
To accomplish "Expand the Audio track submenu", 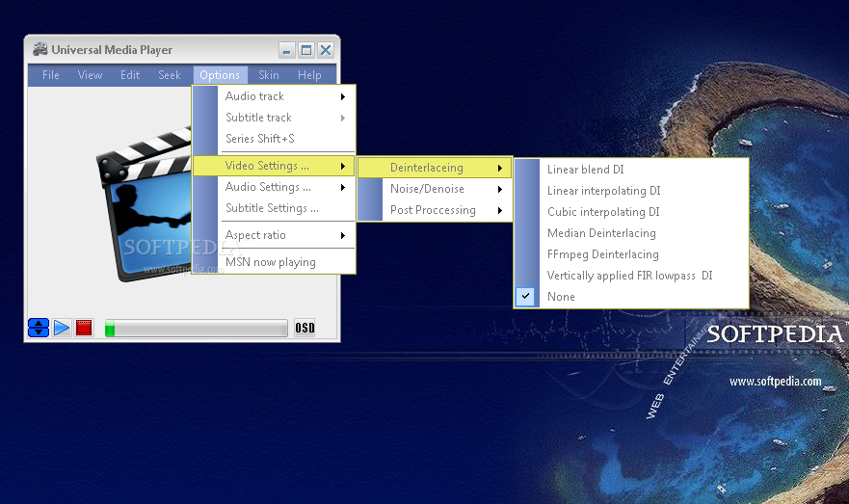I will (274, 96).
